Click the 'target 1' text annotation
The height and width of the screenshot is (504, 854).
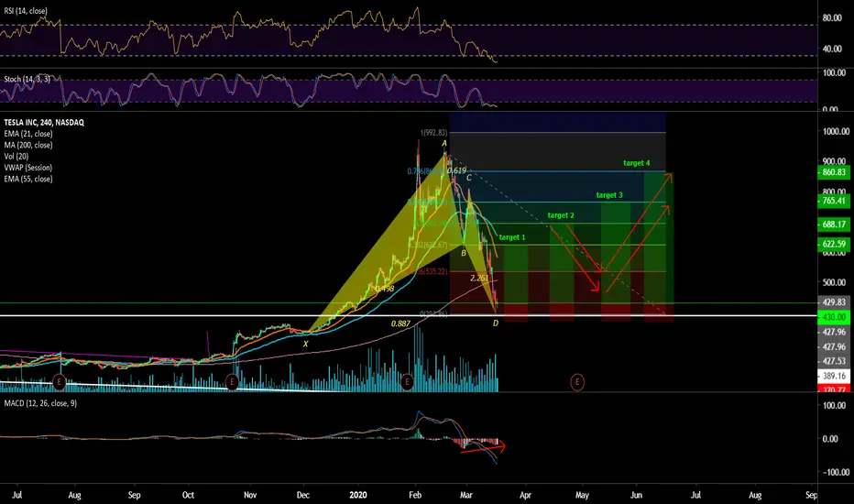(x=512, y=237)
